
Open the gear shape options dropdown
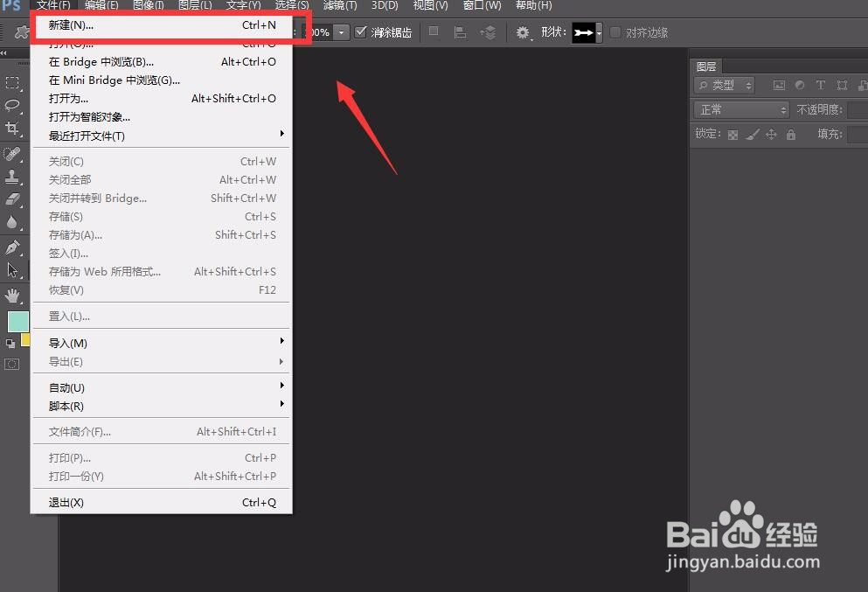523,32
